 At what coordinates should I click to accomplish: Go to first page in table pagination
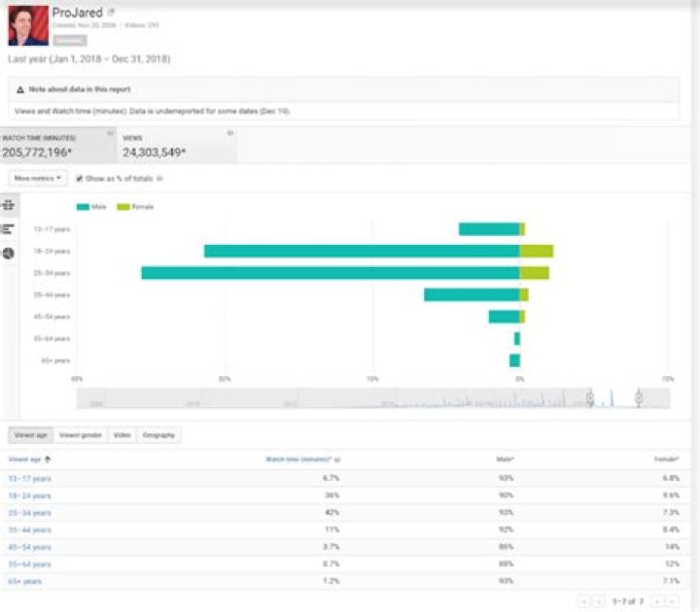(583, 601)
